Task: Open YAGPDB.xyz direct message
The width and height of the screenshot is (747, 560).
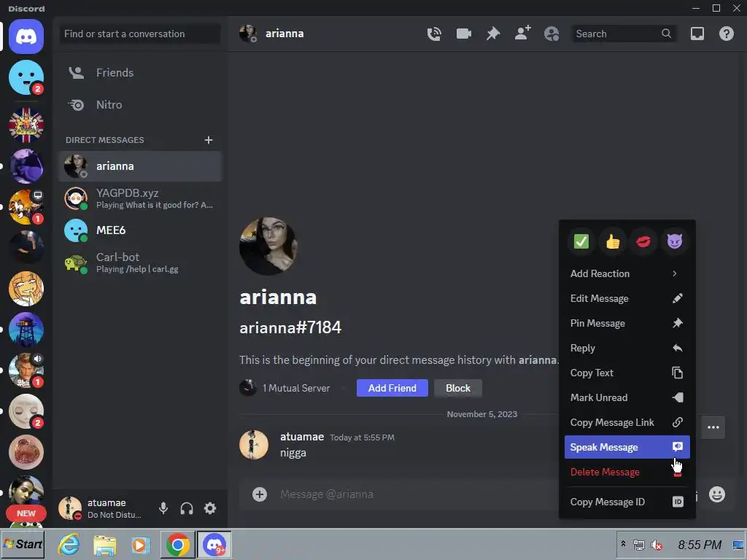Action: [x=140, y=198]
